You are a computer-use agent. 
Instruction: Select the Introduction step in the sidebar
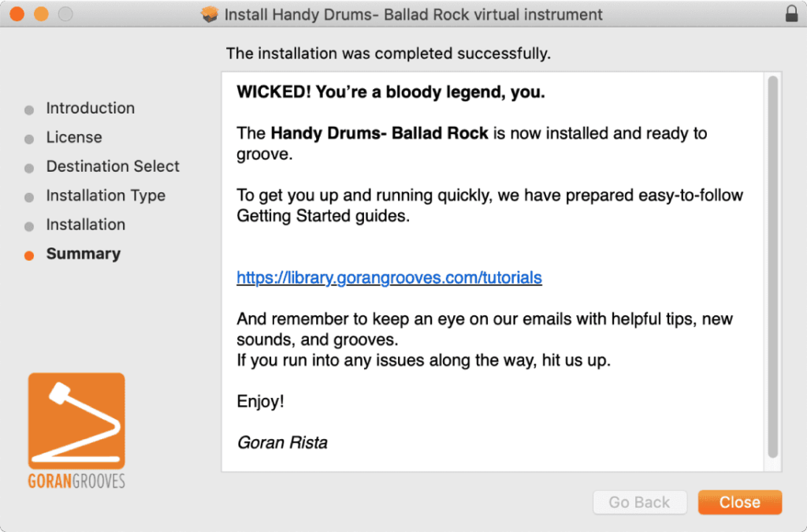click(x=90, y=108)
